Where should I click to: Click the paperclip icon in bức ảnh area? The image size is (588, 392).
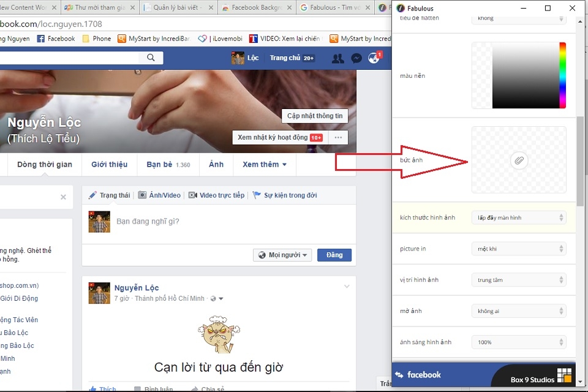[x=519, y=160]
